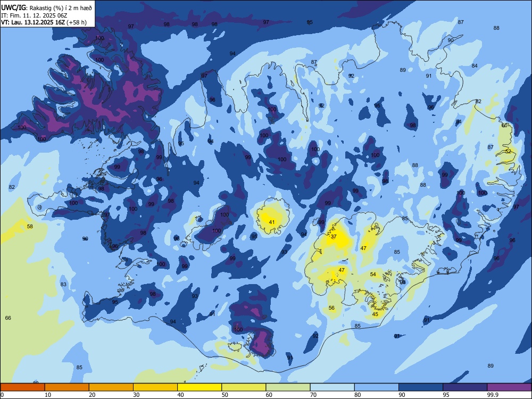Click the 80–90 medium blue legend swatch
Screen dimensions: 532x399
pos(377,387)
